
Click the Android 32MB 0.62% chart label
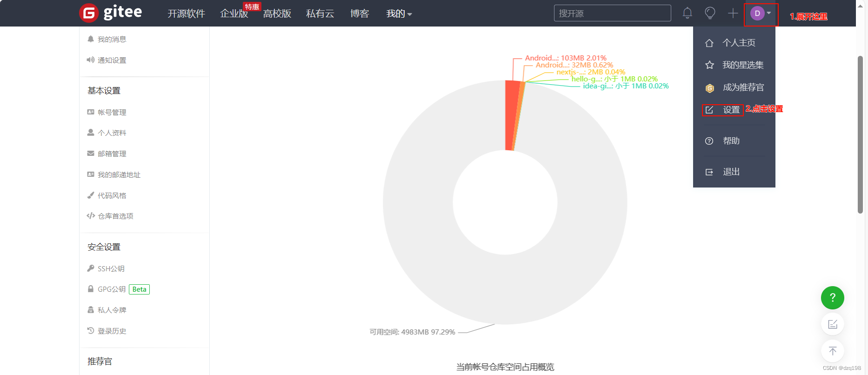point(574,65)
